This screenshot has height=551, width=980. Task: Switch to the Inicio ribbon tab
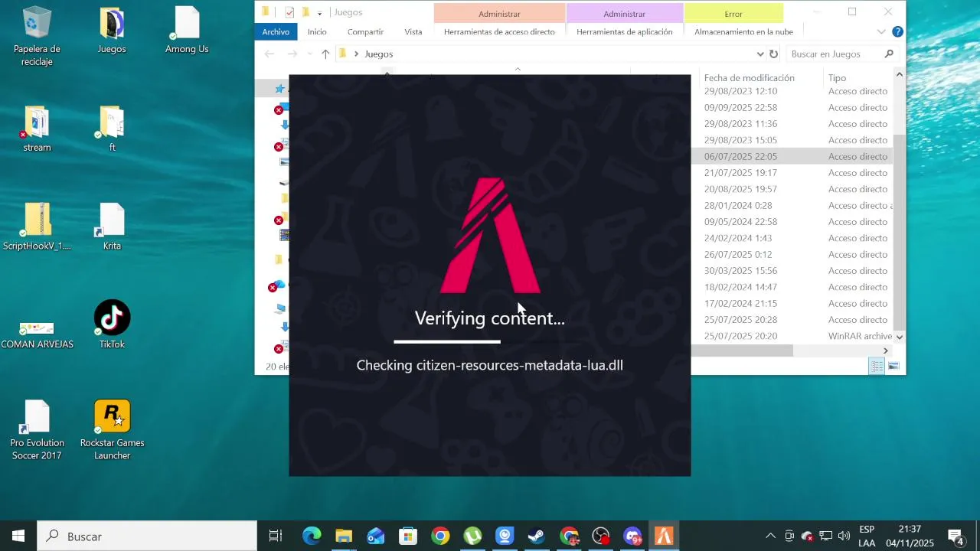click(317, 32)
